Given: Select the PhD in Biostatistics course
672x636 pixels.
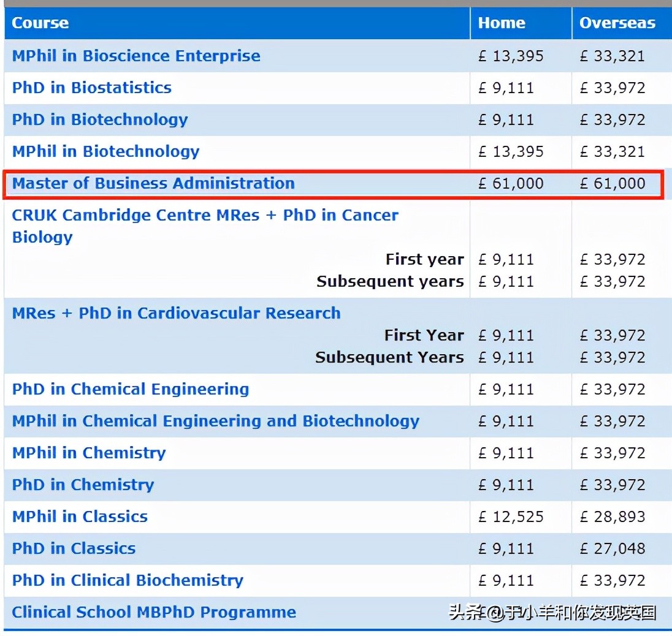Looking at the screenshot, I should tap(91, 88).
